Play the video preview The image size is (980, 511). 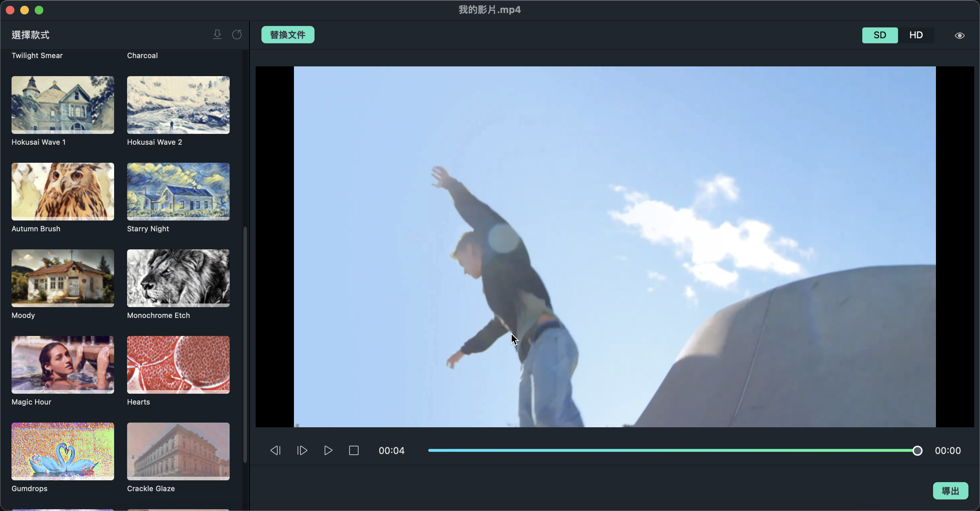pos(328,450)
